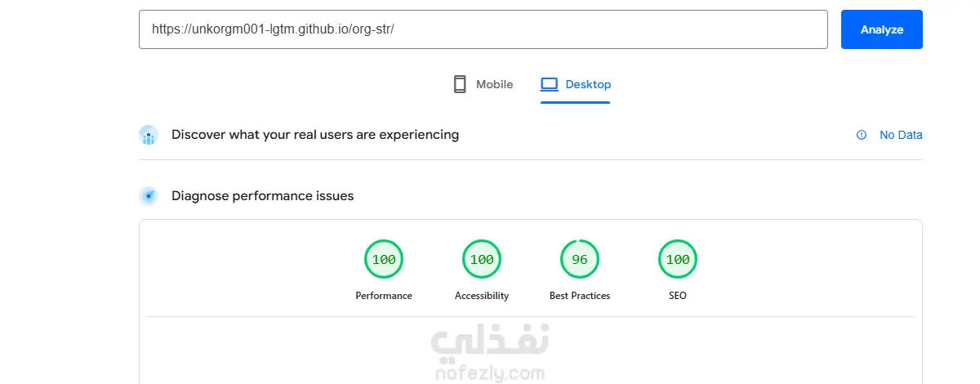Click the info icon beside No Data
The height and width of the screenshot is (384, 980).
[x=861, y=135]
